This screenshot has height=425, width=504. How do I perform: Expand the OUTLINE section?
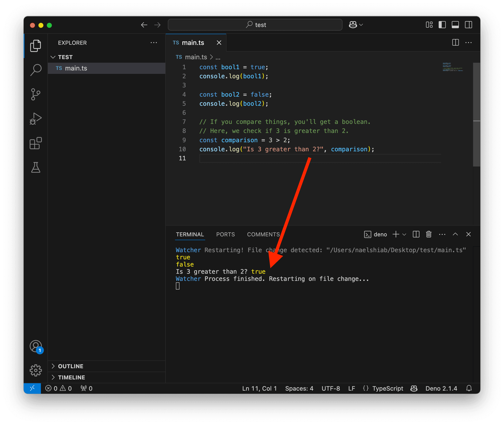[71, 366]
